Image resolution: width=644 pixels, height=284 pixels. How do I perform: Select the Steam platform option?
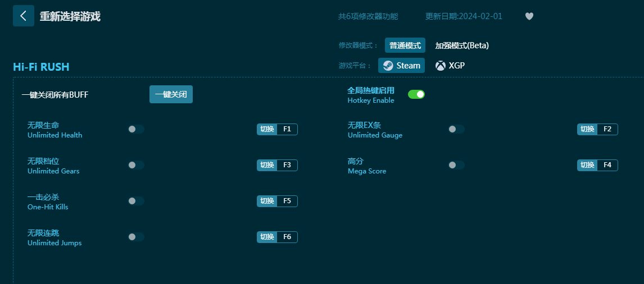401,66
